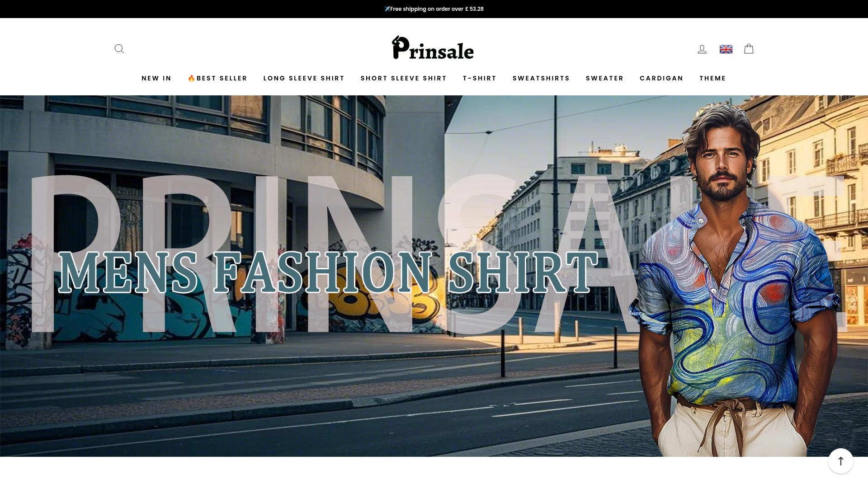Open the Theme menu
Image resolution: width=868 pixels, height=488 pixels.
pos(712,78)
